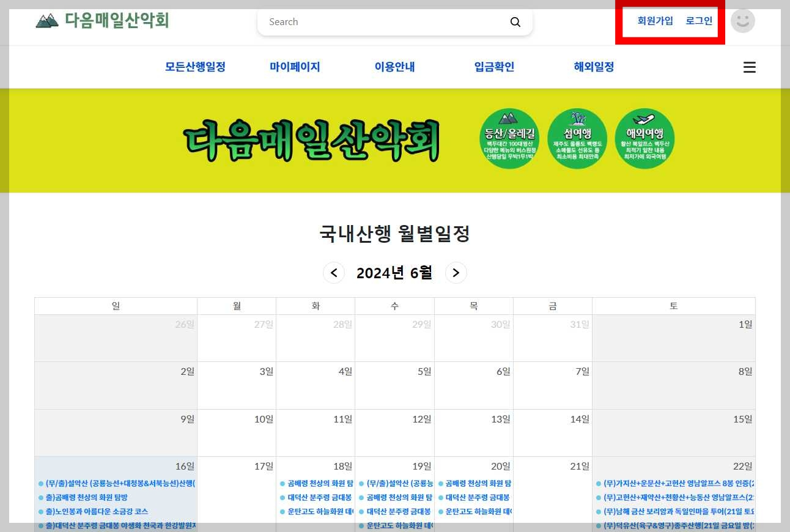Select the 섬여행 island travel badge icon
The height and width of the screenshot is (532, 790).
click(577, 138)
